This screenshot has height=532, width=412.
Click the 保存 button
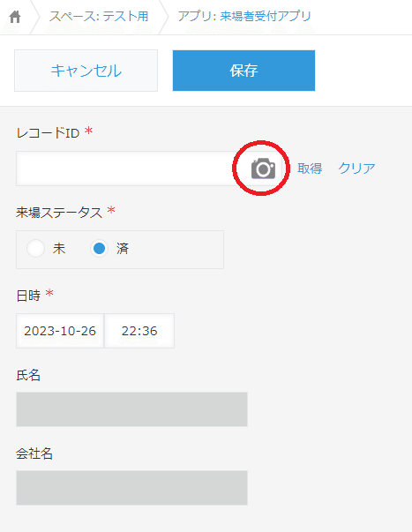[x=243, y=71]
